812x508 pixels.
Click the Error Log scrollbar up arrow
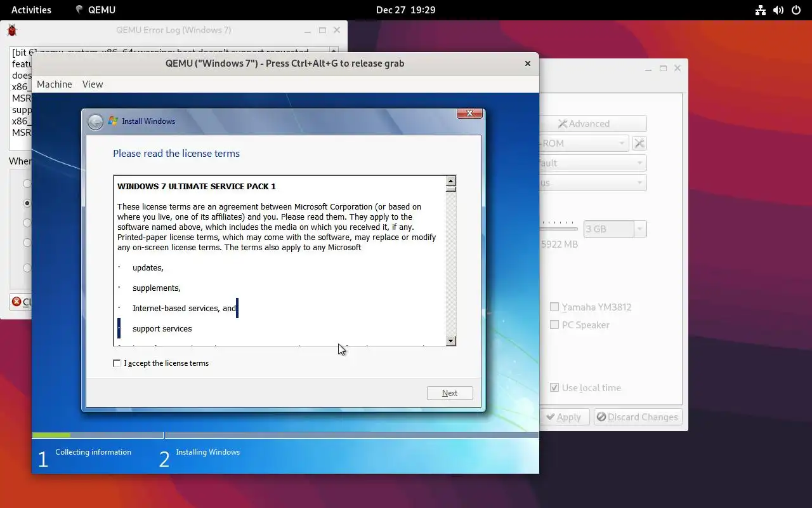tap(334, 51)
